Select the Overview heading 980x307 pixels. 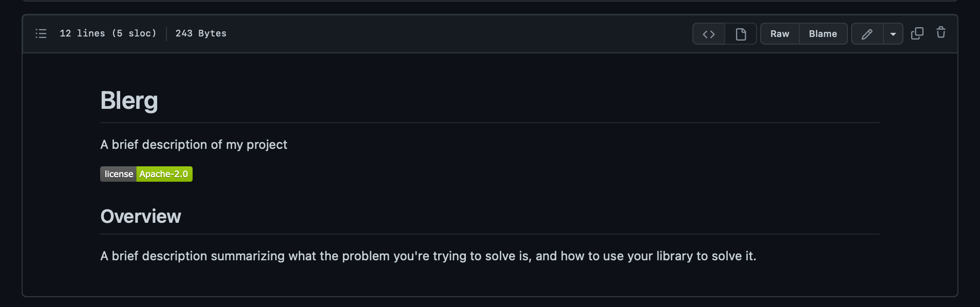point(141,217)
